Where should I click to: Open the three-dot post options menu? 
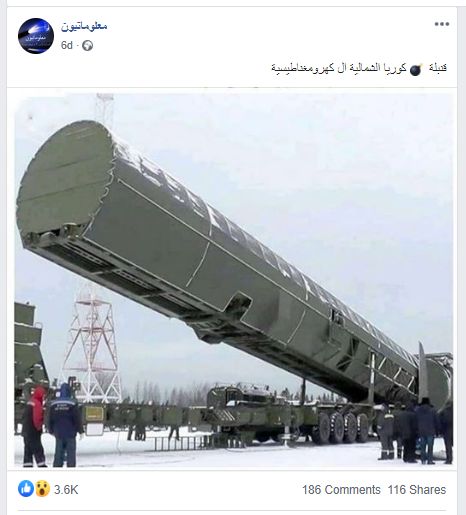[x=442, y=24]
